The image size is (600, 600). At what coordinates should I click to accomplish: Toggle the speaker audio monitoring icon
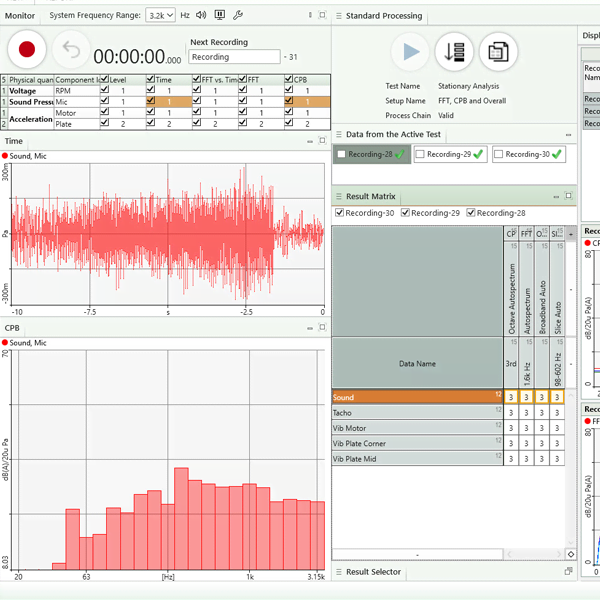point(202,16)
